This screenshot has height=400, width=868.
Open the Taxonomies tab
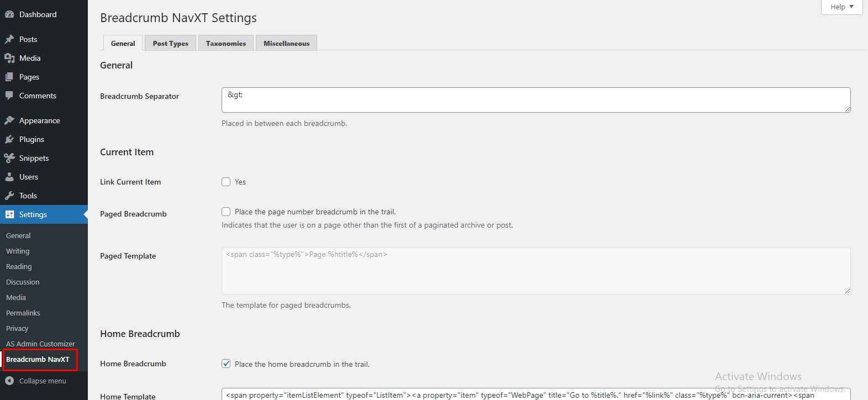click(x=226, y=43)
